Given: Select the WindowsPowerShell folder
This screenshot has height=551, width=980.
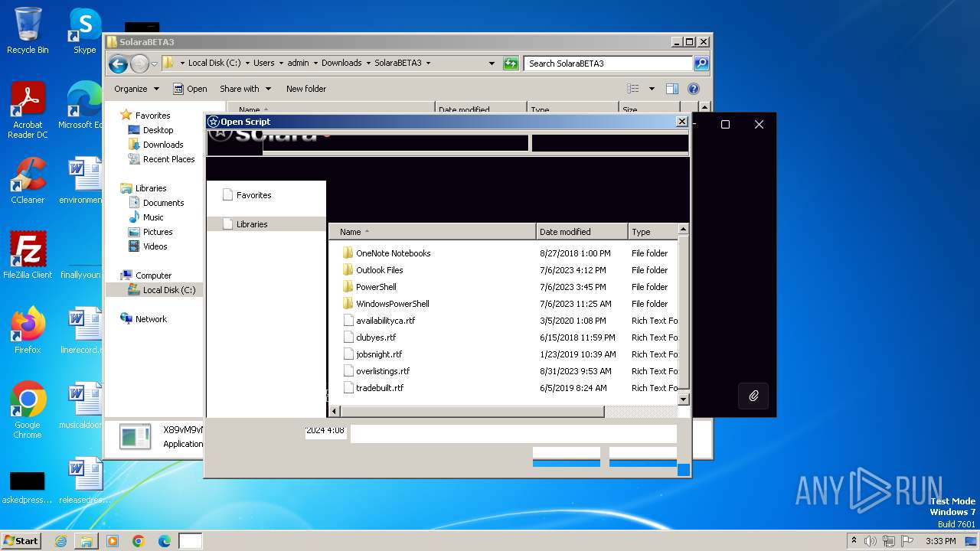Looking at the screenshot, I should 392,304.
